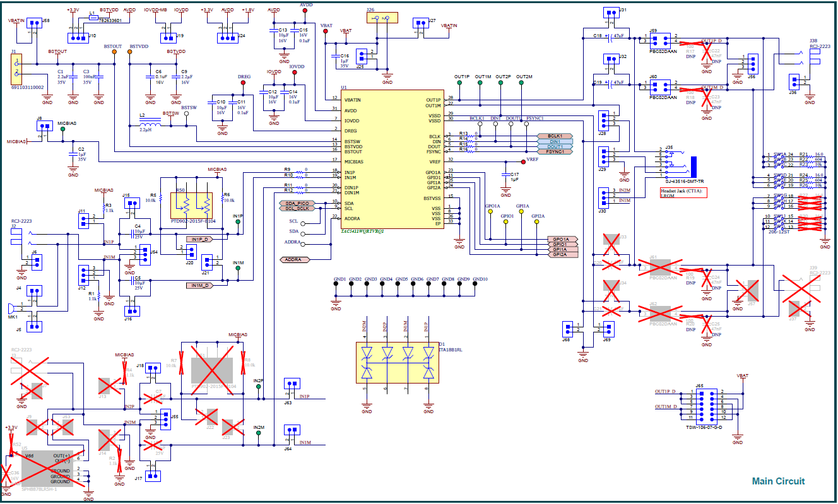Image resolution: width=838 pixels, height=504 pixels.
Task: Select the J24 three-pin header
Action: [227, 38]
